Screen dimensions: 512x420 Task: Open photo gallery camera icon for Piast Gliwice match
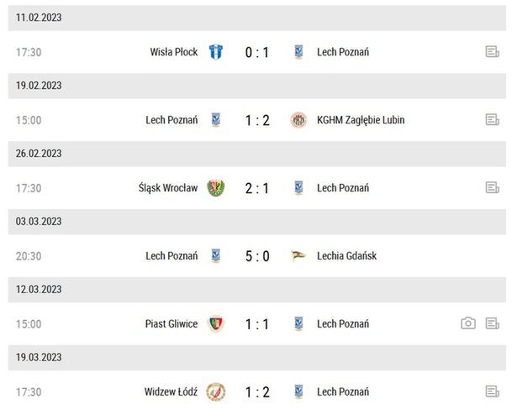tap(468, 323)
